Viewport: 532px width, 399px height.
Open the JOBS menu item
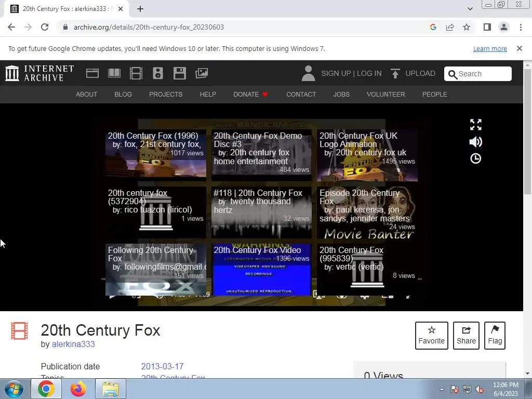coord(341,95)
